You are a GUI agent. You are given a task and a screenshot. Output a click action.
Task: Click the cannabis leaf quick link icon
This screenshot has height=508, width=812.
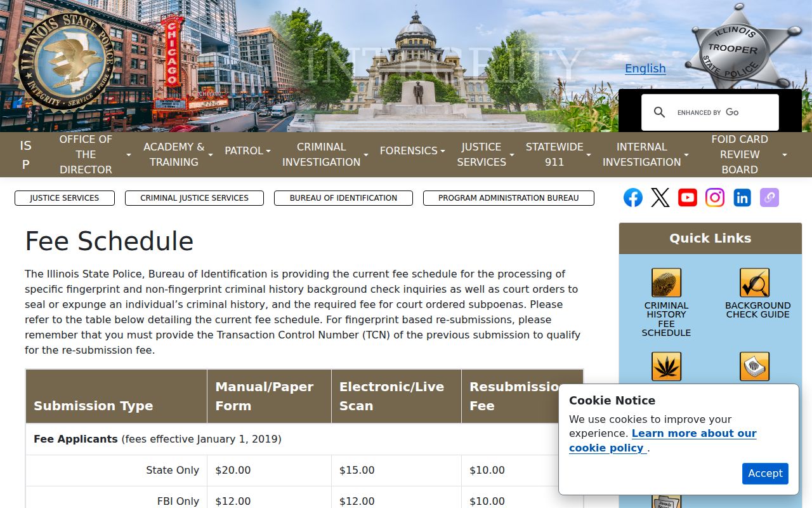coord(666,366)
